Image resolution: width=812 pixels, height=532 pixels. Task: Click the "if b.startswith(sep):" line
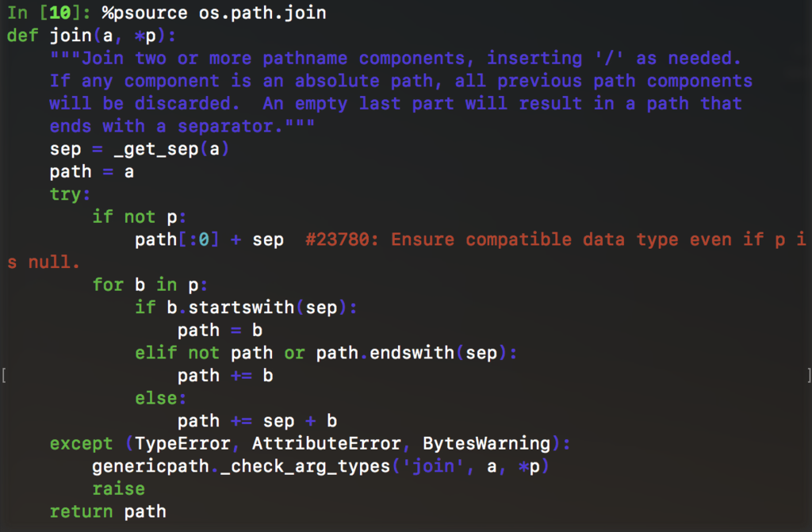246,307
